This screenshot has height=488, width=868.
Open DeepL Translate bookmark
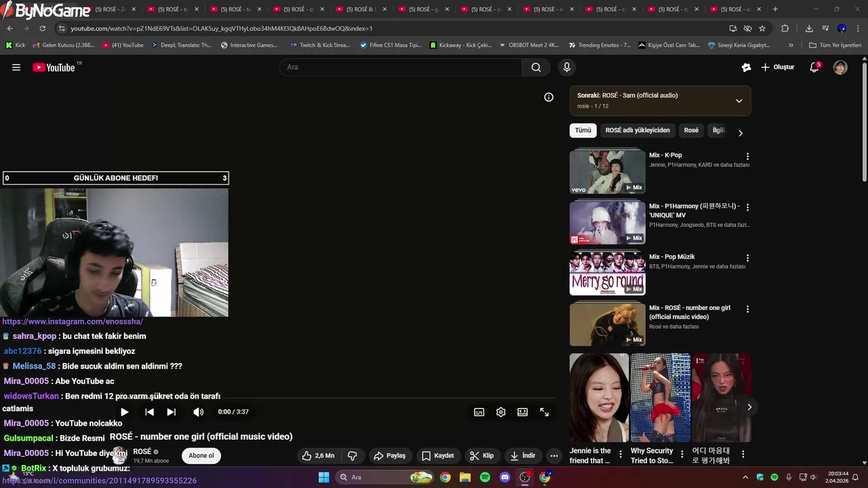pyautogui.click(x=180, y=45)
